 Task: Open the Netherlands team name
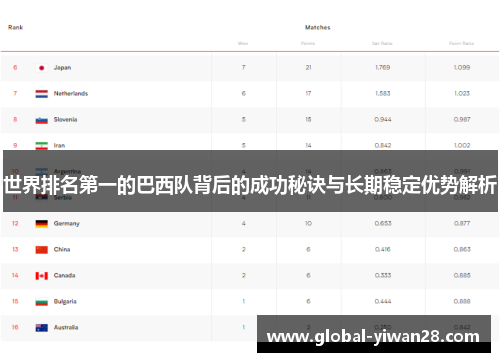(71, 94)
